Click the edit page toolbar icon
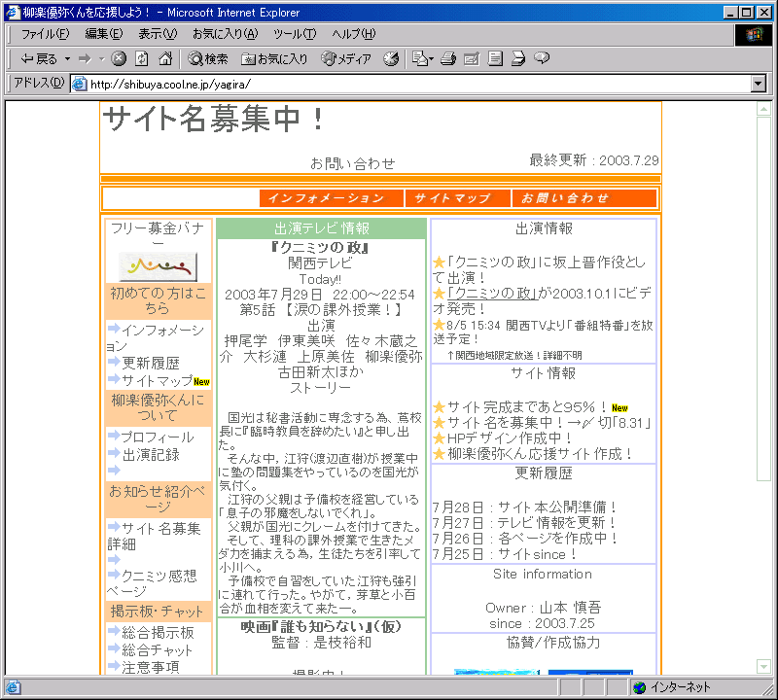 tap(472, 59)
